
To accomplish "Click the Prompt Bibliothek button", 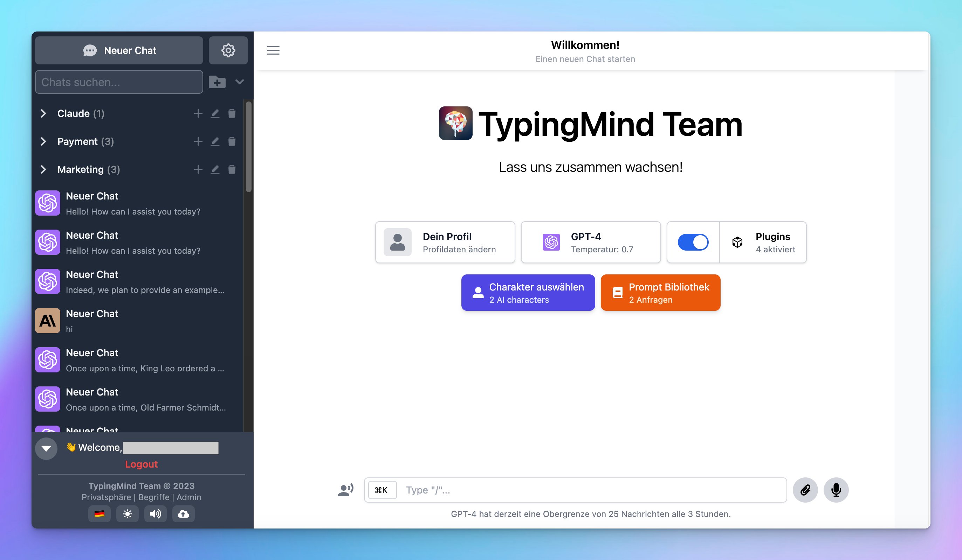I will [660, 293].
